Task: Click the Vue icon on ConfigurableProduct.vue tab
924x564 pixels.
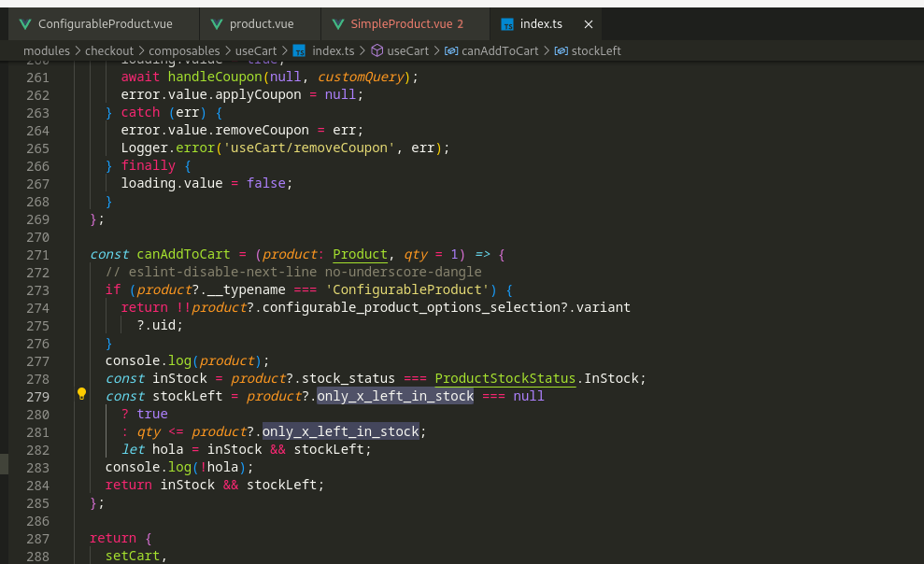Action: 24,23
